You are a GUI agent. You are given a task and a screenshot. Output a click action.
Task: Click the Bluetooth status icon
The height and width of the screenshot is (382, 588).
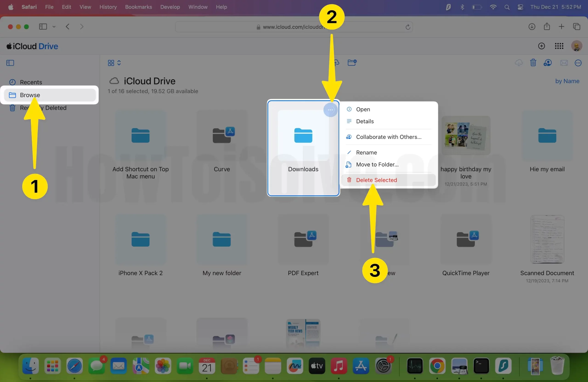tap(462, 7)
